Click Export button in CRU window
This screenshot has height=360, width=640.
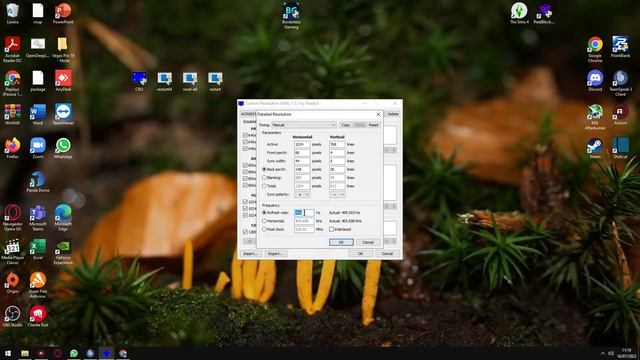coord(275,253)
